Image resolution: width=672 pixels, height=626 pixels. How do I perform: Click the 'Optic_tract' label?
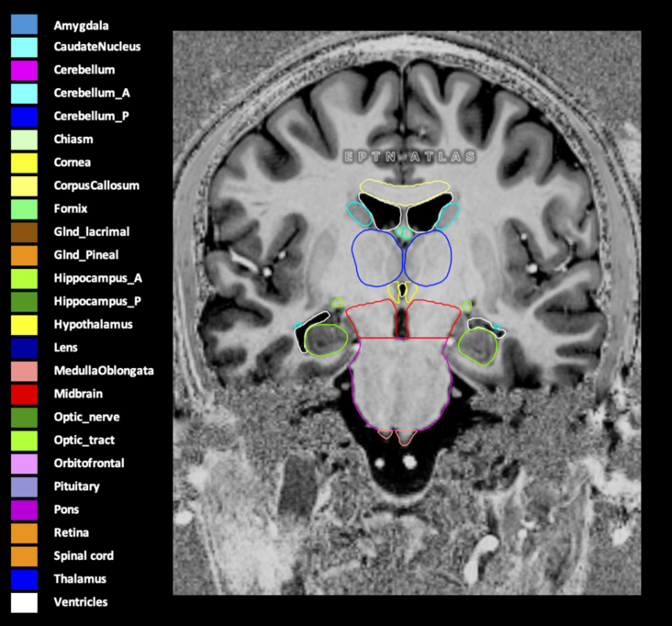pos(84,441)
